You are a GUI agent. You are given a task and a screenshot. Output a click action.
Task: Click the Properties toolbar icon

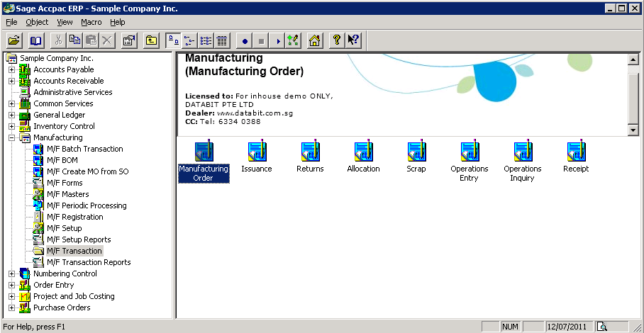(129, 40)
